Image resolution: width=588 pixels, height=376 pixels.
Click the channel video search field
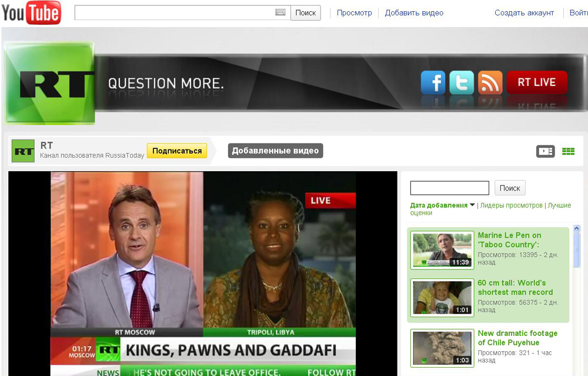[450, 188]
